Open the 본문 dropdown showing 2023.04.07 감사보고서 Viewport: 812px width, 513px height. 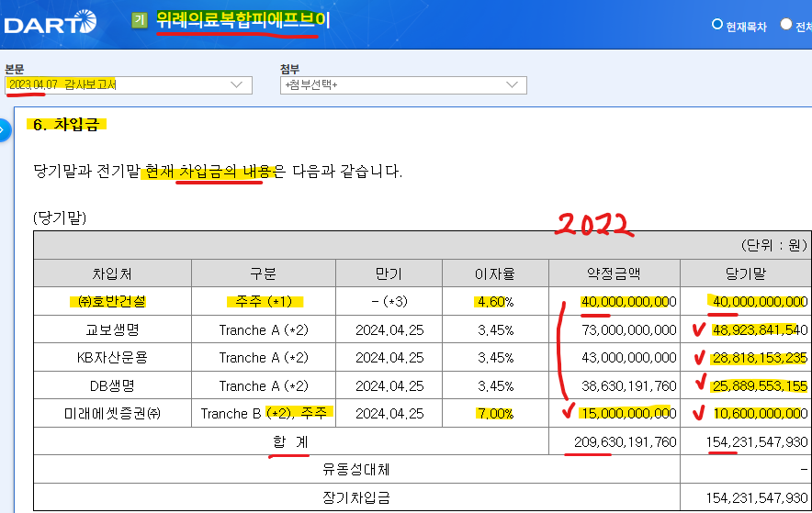point(128,85)
